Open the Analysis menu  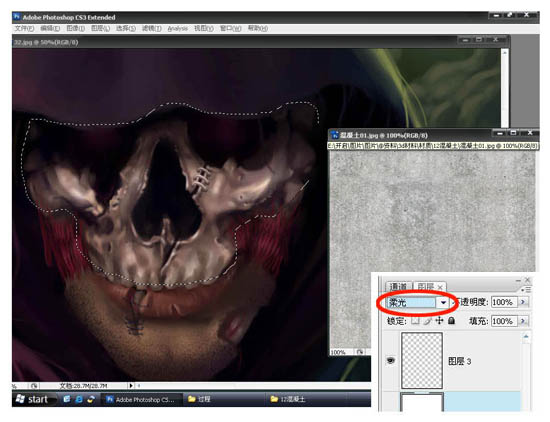click(x=177, y=28)
